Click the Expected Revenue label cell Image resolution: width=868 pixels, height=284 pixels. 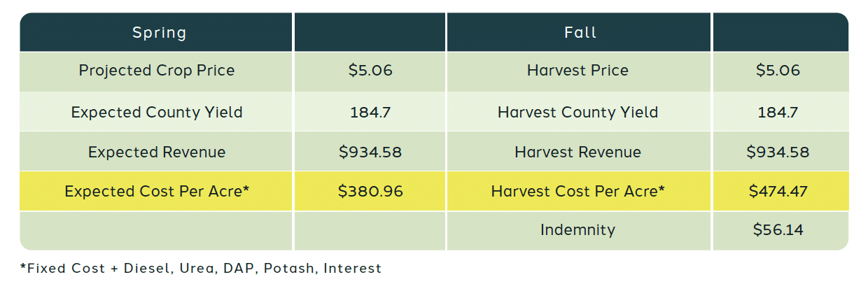point(156,152)
